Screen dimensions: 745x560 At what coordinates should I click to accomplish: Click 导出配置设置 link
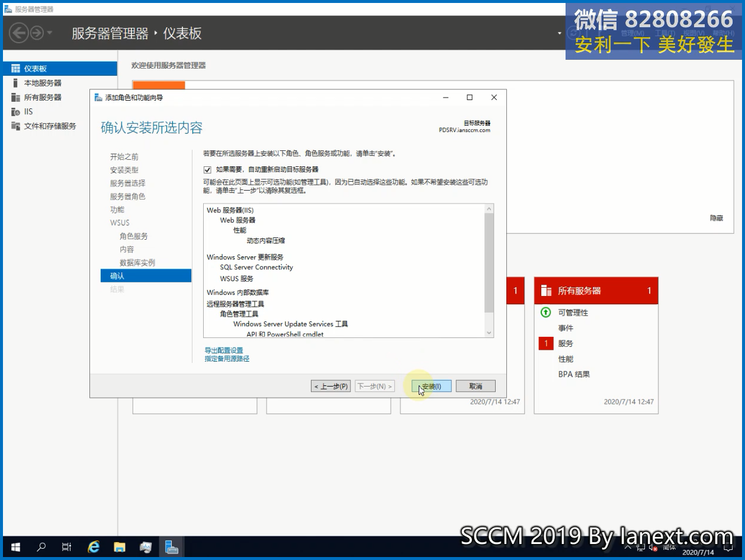(x=224, y=350)
